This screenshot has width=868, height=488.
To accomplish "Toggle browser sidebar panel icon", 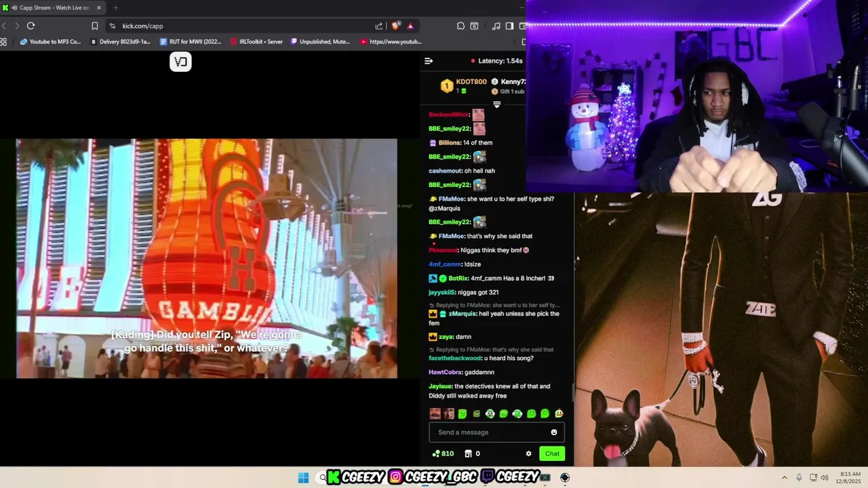I will click(509, 26).
